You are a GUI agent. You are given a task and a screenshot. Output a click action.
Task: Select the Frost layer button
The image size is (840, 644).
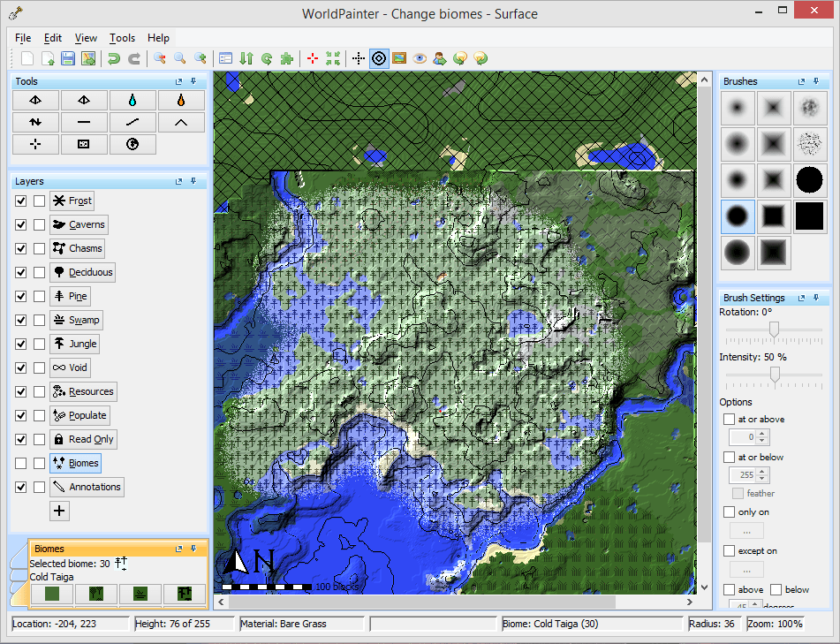pyautogui.click(x=72, y=201)
